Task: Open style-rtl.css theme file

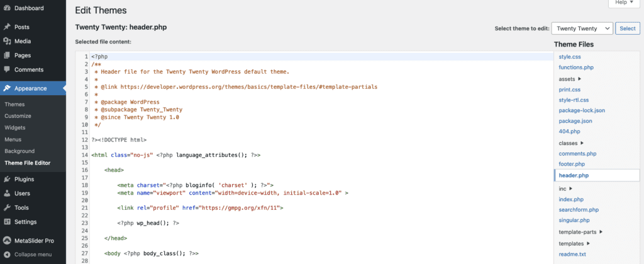Action: tap(574, 100)
